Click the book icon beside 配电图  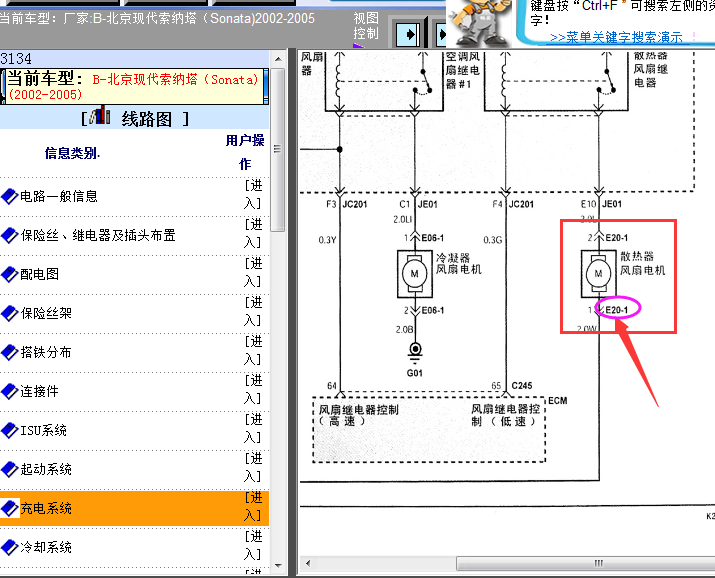coord(10,274)
